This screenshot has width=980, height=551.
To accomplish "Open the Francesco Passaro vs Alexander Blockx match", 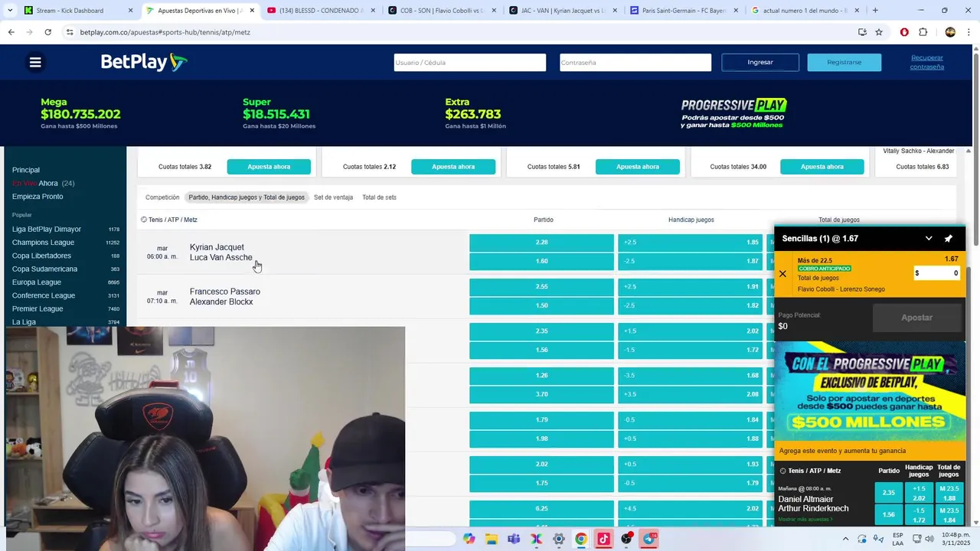I will tap(225, 297).
